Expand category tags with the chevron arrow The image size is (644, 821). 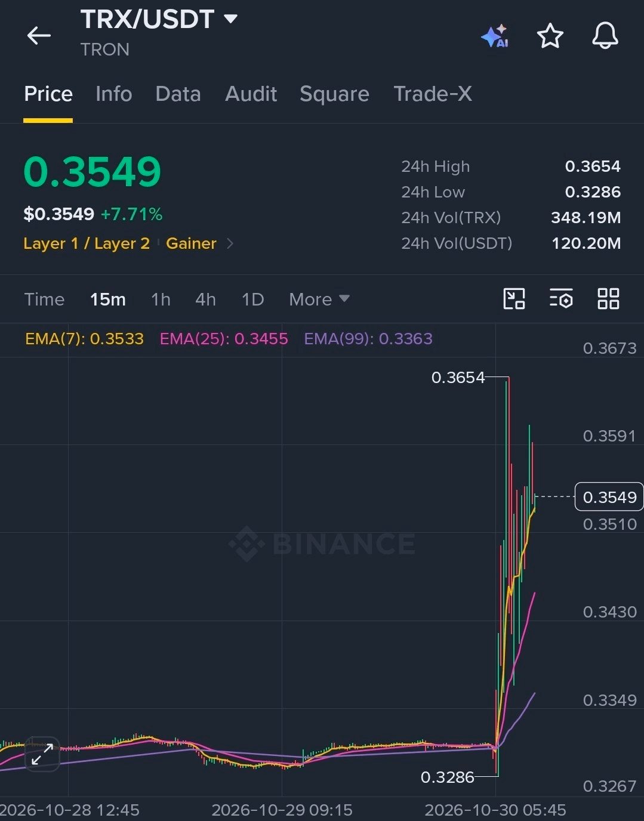coord(230,243)
